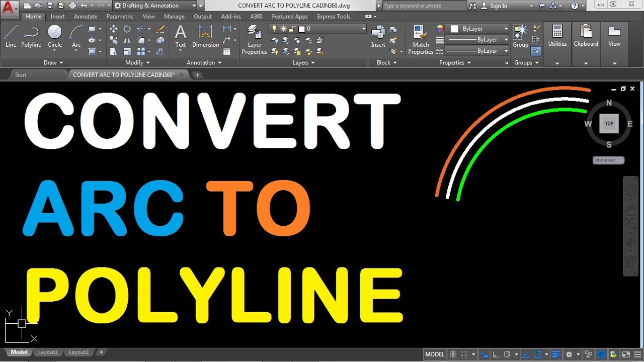Choose the Stretch tool in Modify
Screen dimensions: 644x362
click(114, 51)
